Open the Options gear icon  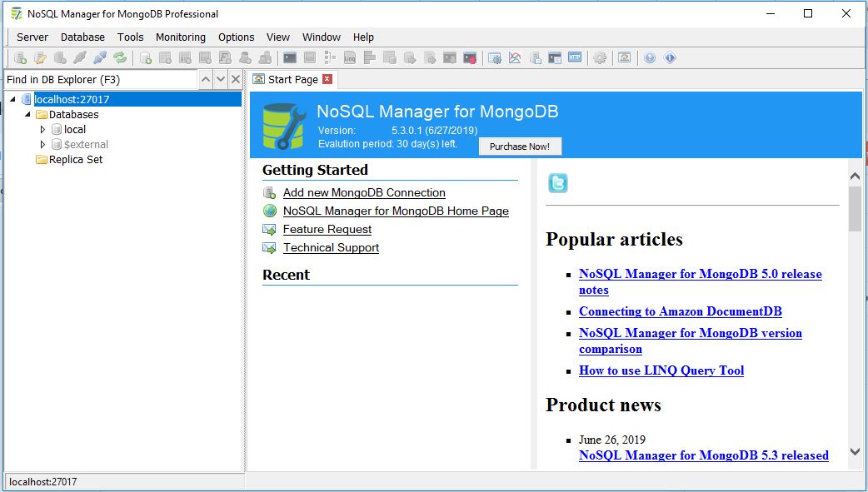599,57
